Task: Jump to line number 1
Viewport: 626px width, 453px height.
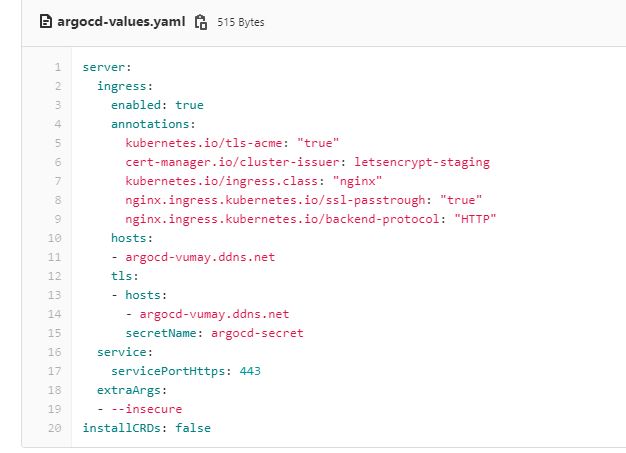Action: click(59, 68)
